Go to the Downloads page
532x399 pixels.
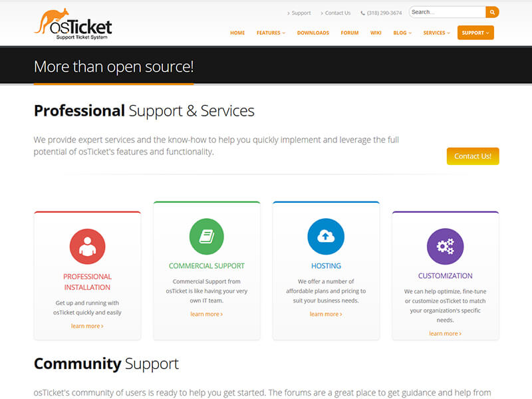[313, 33]
